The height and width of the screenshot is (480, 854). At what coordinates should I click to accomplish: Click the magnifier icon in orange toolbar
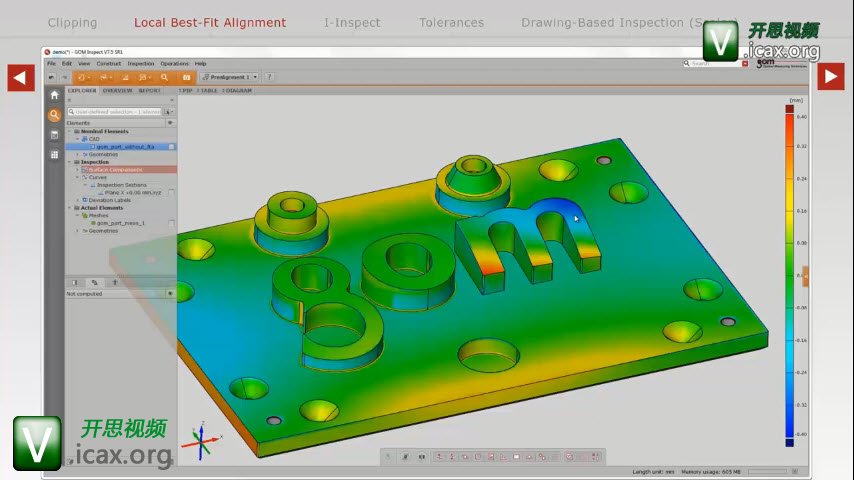[164, 77]
